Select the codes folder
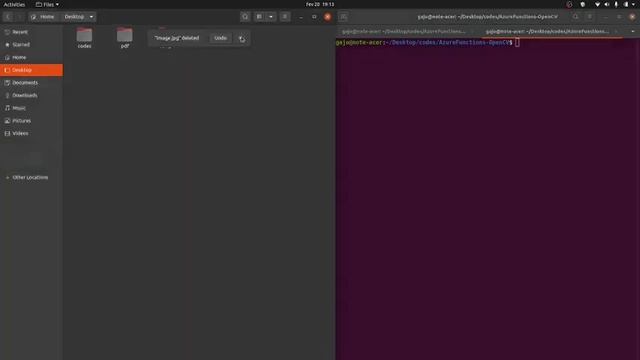 [x=84, y=38]
